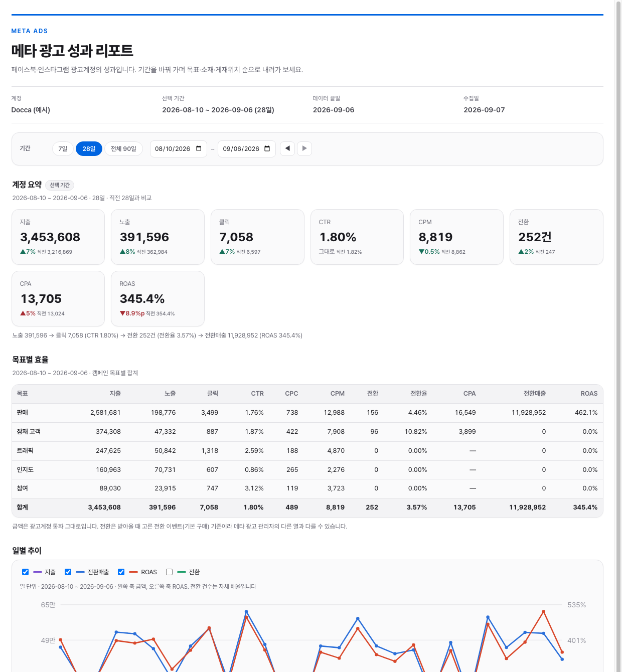Image resolution: width=622 pixels, height=672 pixels.
Task: Click the 인지도 row label
Action: point(25,470)
